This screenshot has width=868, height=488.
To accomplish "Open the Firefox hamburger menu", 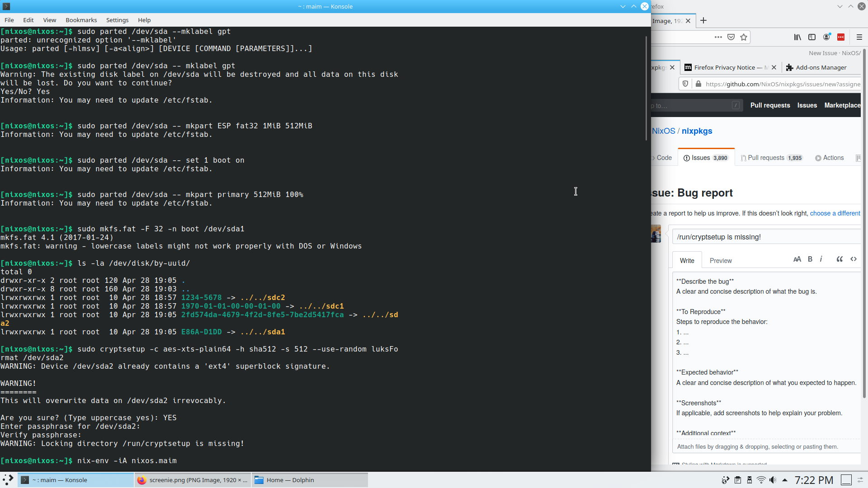I will [x=860, y=37].
